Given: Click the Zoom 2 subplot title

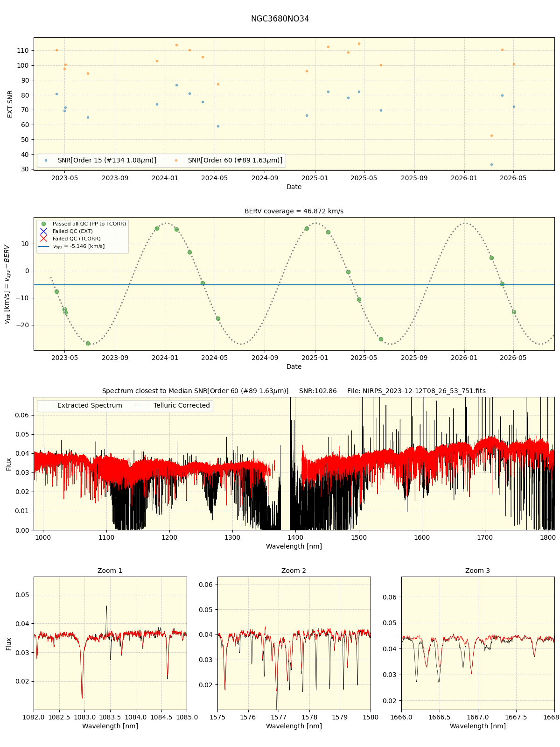Looking at the screenshot, I should point(294,571).
